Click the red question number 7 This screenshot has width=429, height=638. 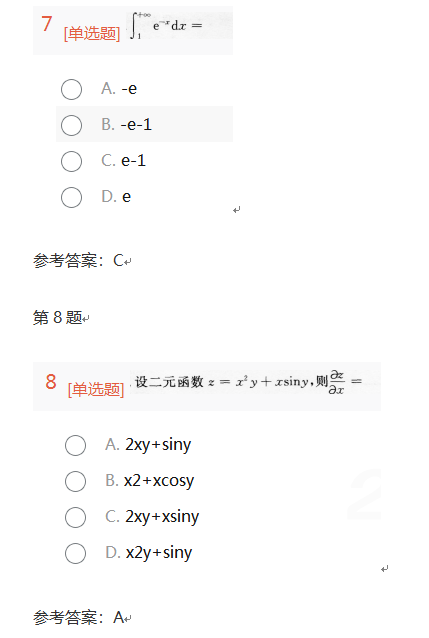[x=47, y=24]
